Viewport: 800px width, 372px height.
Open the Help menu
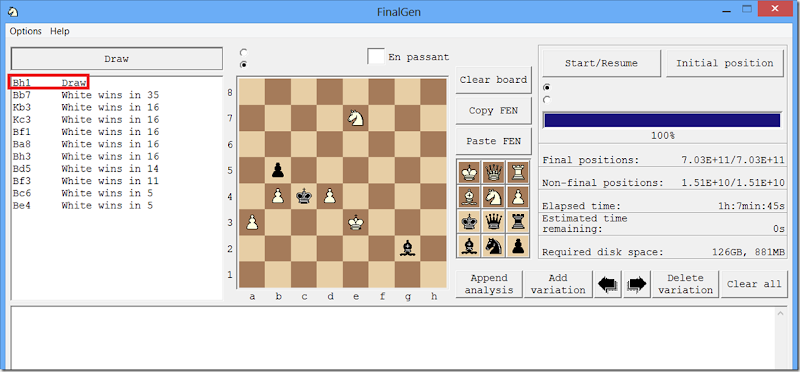tap(60, 31)
